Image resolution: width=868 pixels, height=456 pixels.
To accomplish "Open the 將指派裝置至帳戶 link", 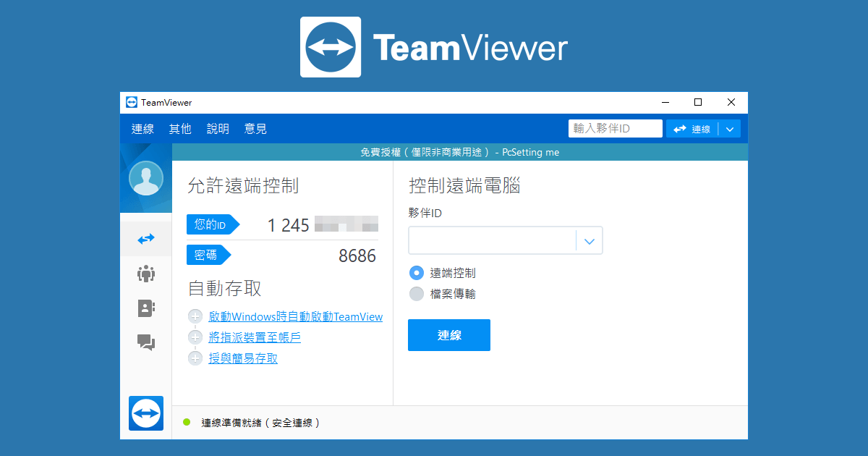I will click(255, 337).
